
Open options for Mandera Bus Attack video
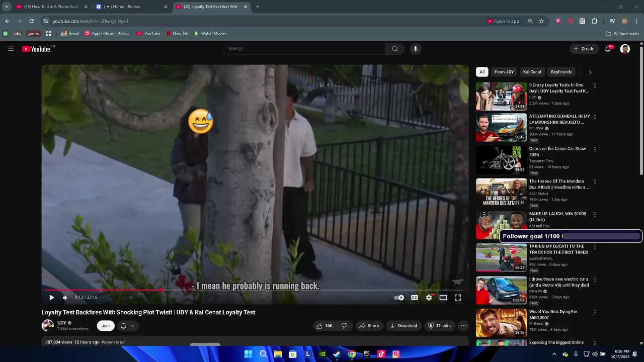[x=595, y=182]
